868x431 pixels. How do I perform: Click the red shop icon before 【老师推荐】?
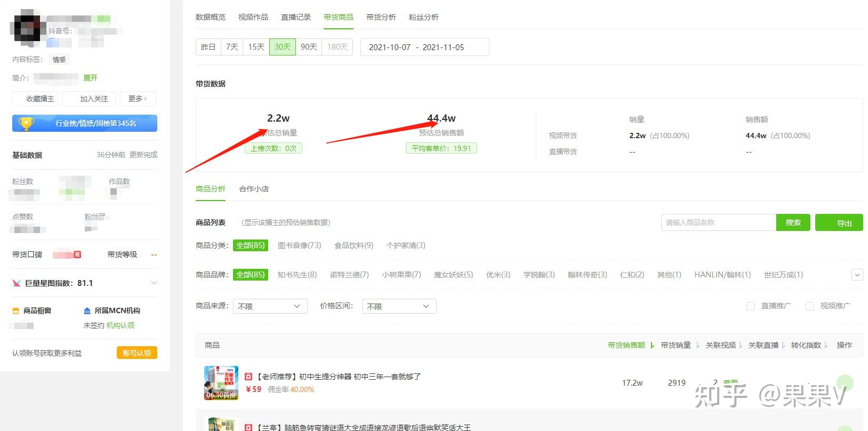[x=248, y=377]
